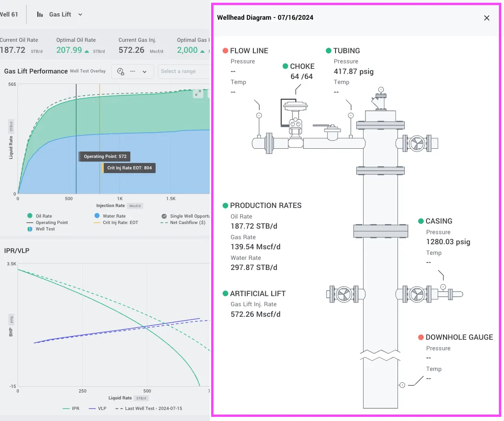Toggle the Oil Rate legend series
The width and height of the screenshot is (504, 421).
[x=40, y=216]
